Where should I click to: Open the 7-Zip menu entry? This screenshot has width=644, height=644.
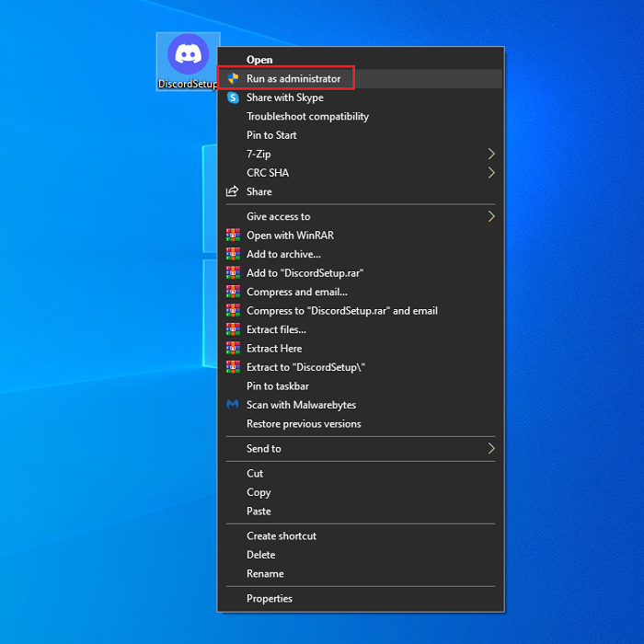[x=361, y=154]
